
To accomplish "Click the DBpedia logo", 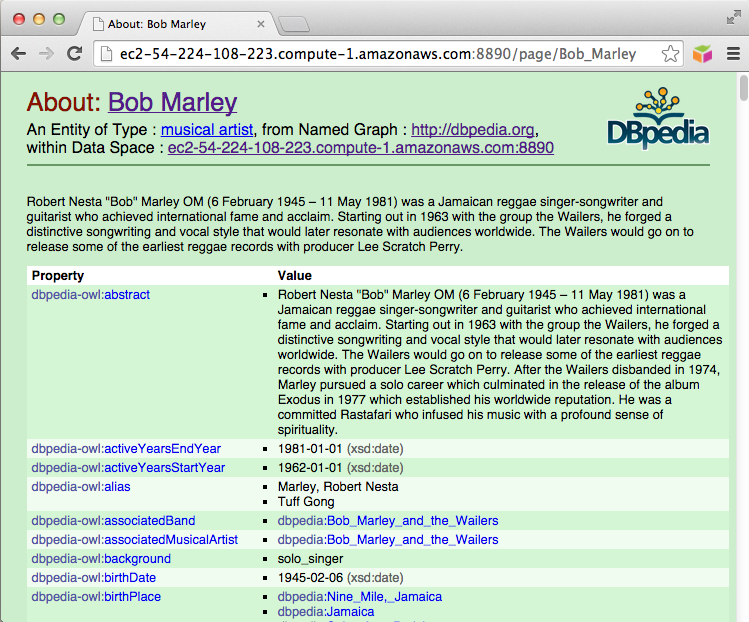I will [x=658, y=119].
